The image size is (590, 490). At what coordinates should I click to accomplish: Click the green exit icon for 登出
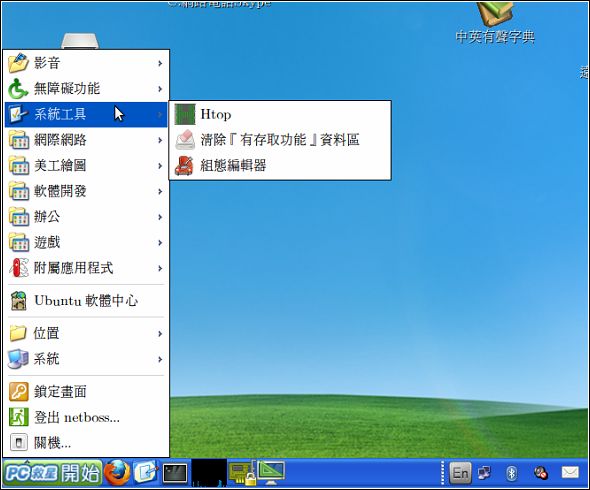18,417
